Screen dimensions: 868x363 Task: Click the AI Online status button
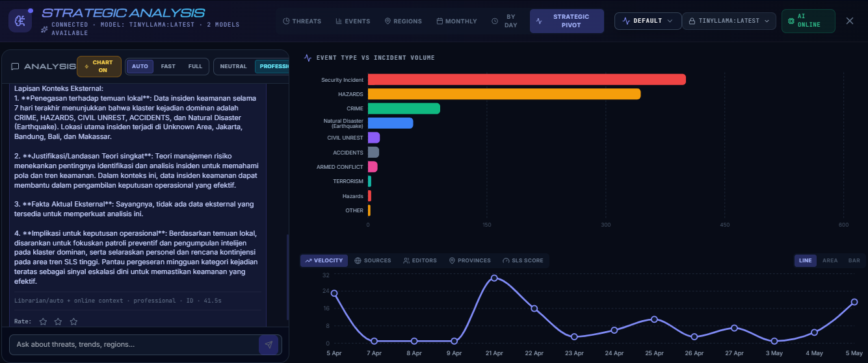tap(808, 21)
